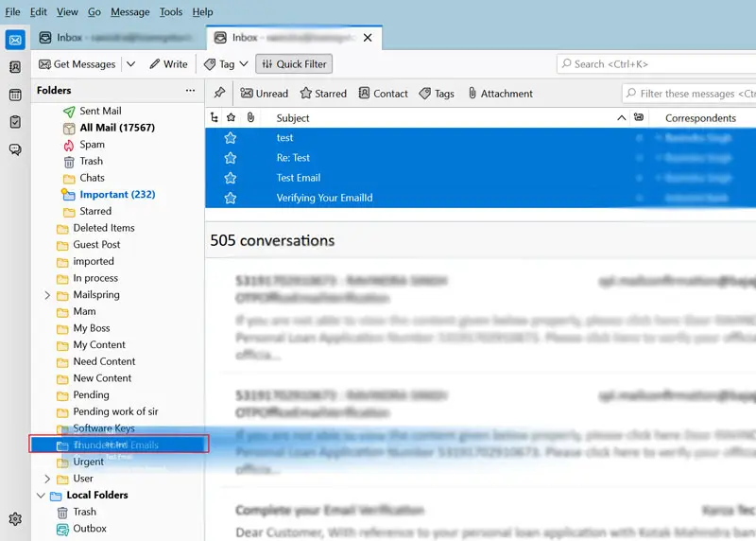This screenshot has height=541, width=756.
Task: Open the Tools menu
Action: click(171, 12)
